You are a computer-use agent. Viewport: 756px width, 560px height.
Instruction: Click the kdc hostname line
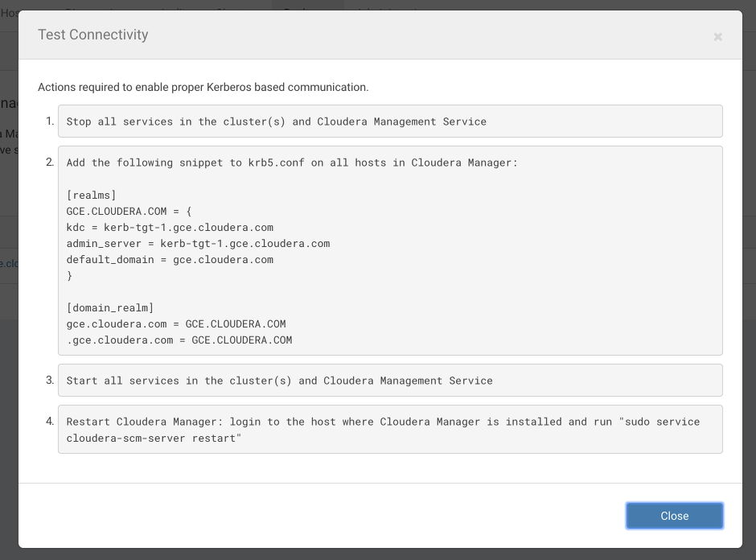(x=170, y=228)
